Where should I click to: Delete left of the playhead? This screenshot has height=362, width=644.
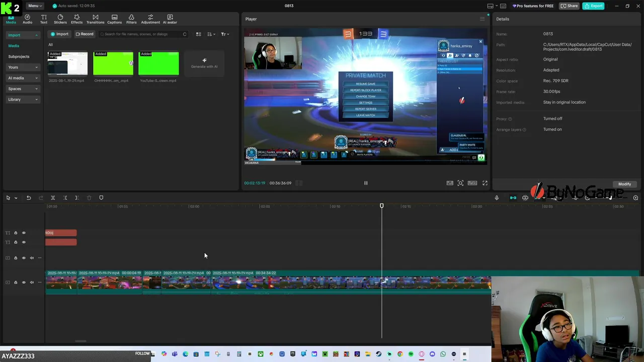point(65,198)
